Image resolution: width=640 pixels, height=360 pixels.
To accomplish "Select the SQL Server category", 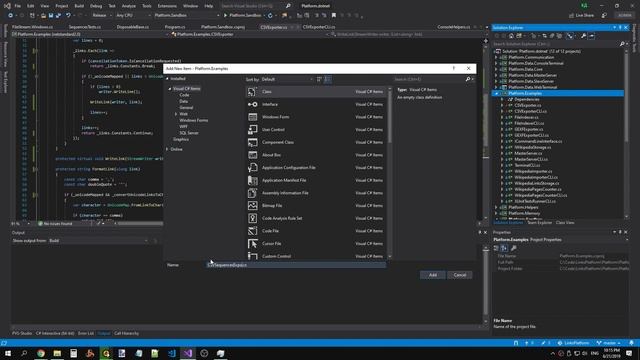I will click(189, 133).
